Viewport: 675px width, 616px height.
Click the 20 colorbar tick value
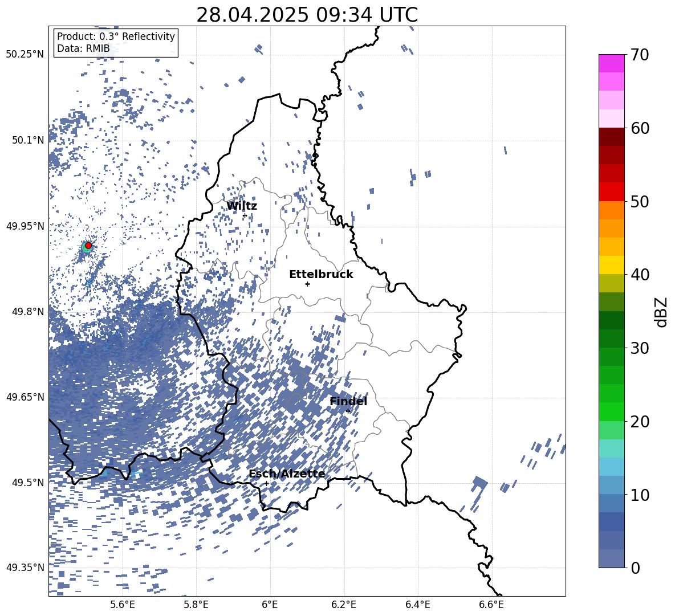point(640,422)
